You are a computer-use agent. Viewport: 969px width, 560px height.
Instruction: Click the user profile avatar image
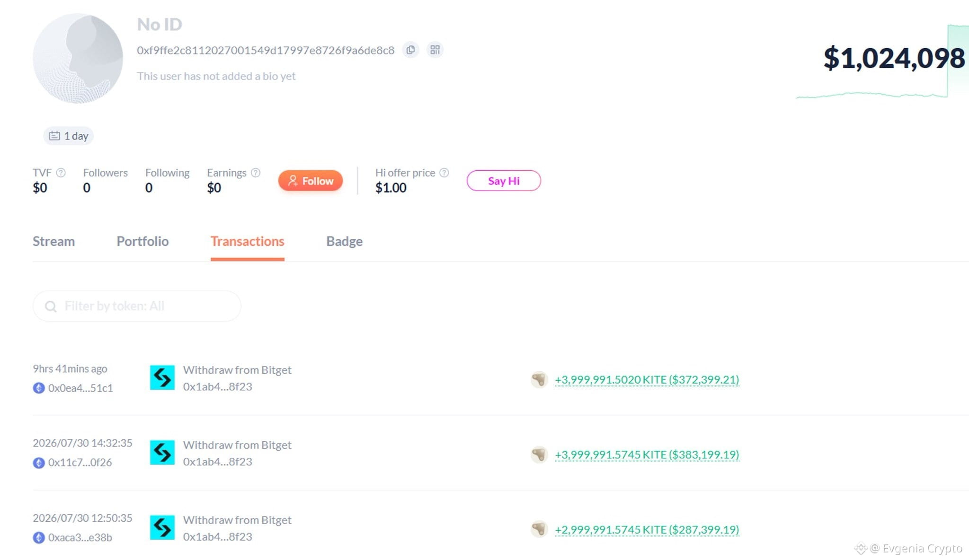pyautogui.click(x=78, y=58)
